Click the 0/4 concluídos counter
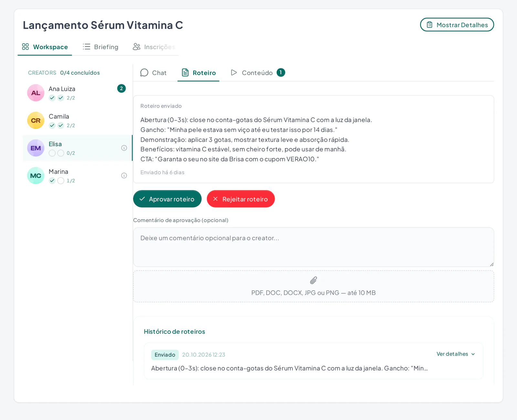This screenshot has width=517, height=420. click(x=80, y=73)
